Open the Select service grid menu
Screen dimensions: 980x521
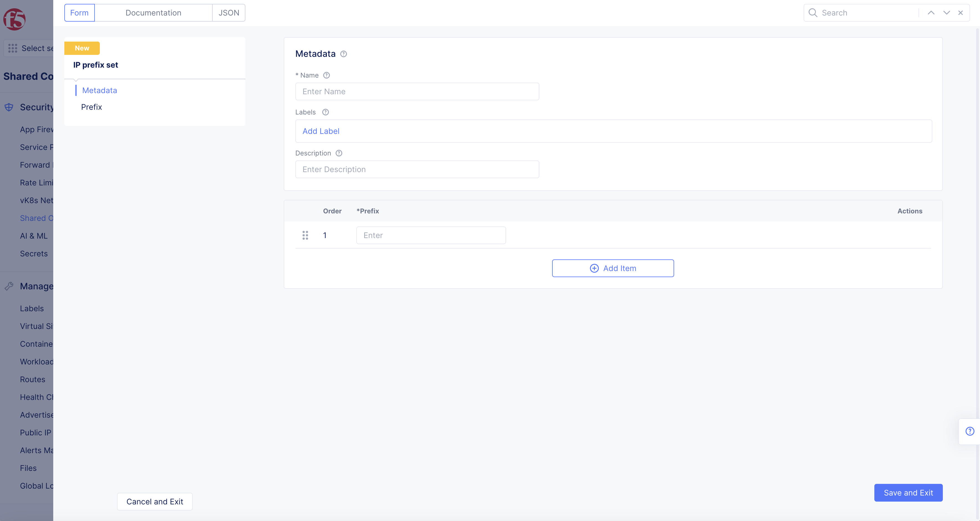coord(12,48)
